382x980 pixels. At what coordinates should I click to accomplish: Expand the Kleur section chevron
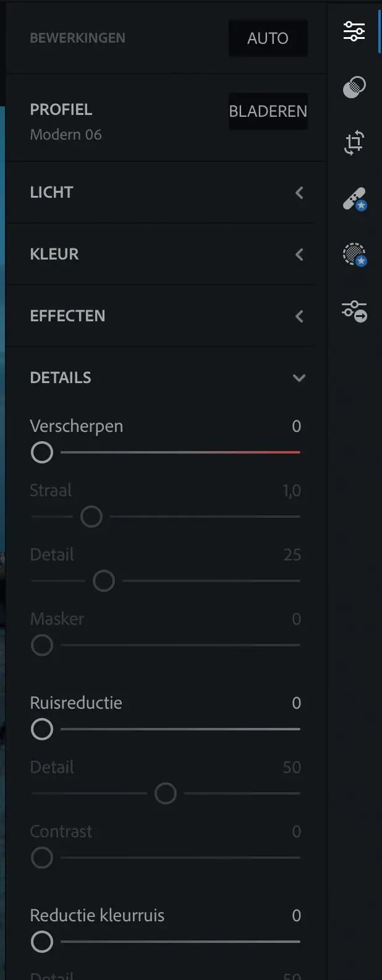(299, 255)
